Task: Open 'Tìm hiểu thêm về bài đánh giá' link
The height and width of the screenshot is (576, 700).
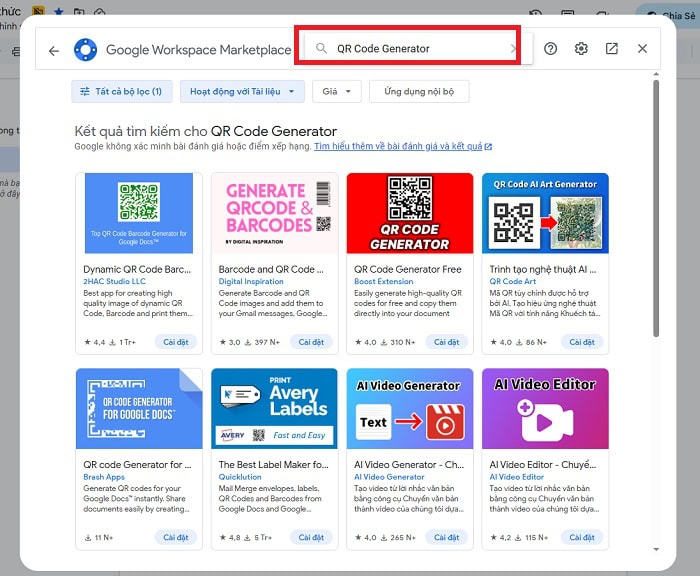Action: click(x=403, y=146)
